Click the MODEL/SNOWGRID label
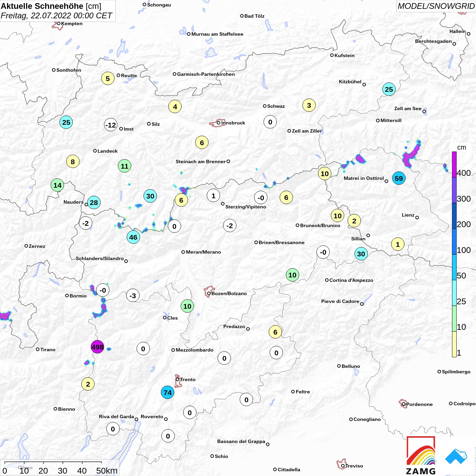This screenshot has height=476, width=476. tap(436, 6)
